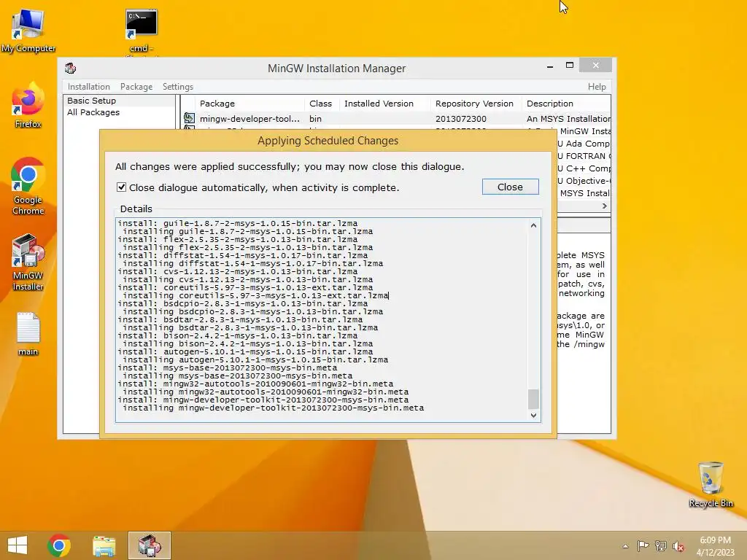Image resolution: width=747 pixels, height=560 pixels.
Task: Click the details log scrollbar thumb
Action: pos(533,399)
